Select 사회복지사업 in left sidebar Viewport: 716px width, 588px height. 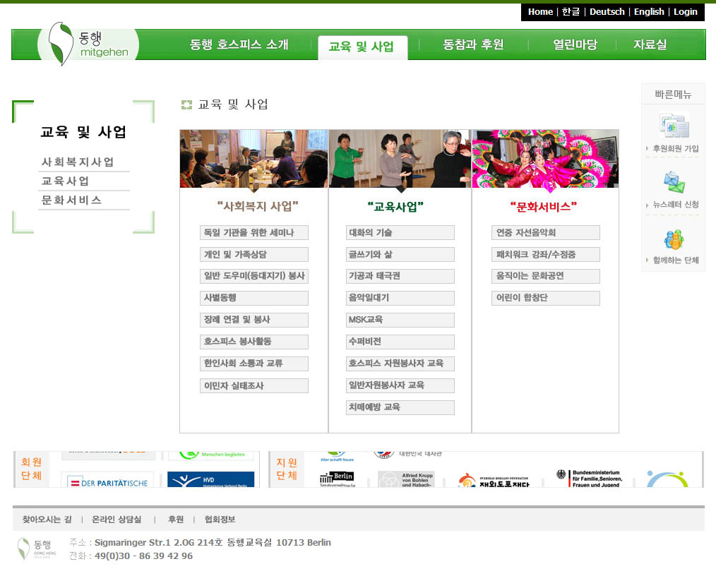point(78,162)
